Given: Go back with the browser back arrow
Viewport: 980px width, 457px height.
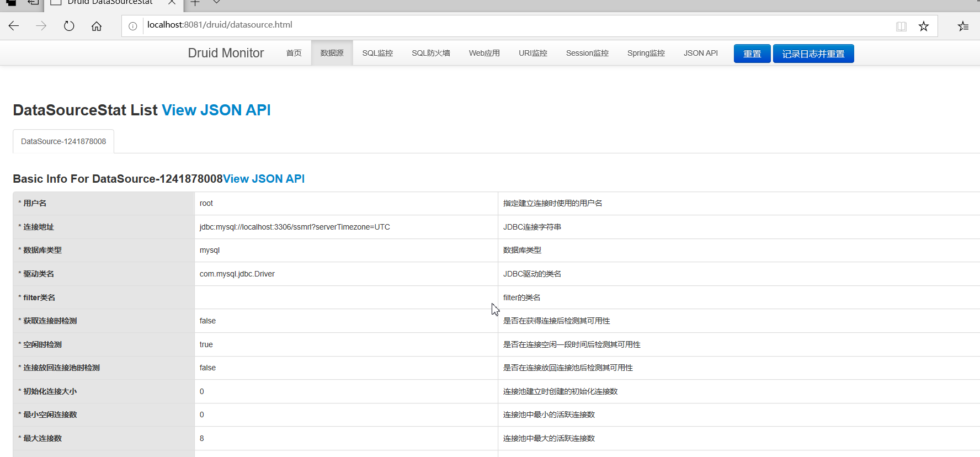Looking at the screenshot, I should point(14,26).
